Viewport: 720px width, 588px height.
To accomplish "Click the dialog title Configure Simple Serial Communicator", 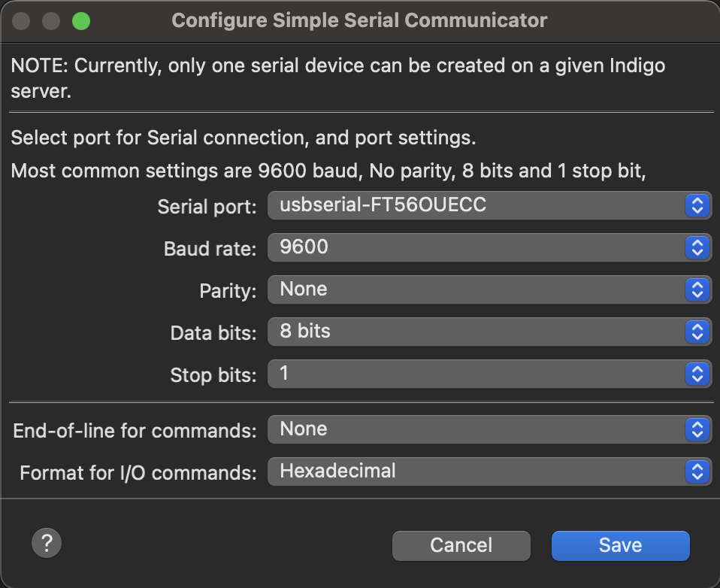I will 359,20.
